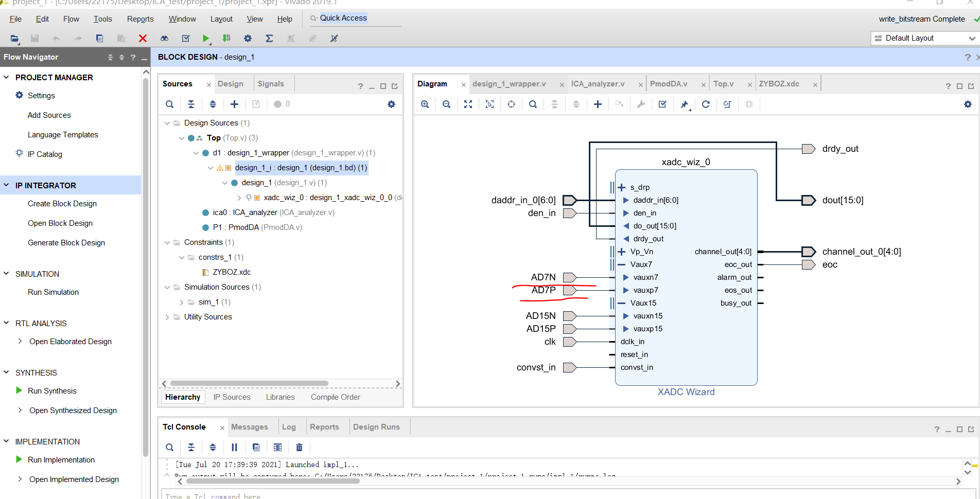Open the Tools menu
980x499 pixels.
(102, 19)
